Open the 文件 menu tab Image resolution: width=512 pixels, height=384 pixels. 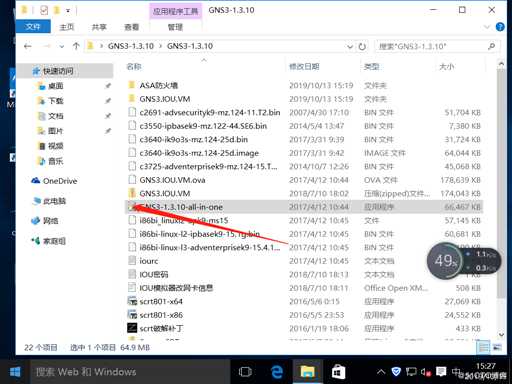pyautogui.click(x=33, y=27)
